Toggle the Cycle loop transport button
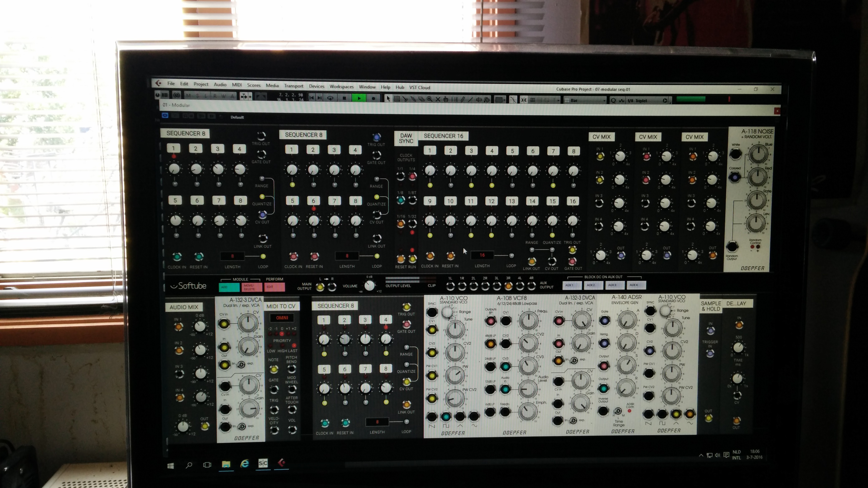 (x=330, y=98)
